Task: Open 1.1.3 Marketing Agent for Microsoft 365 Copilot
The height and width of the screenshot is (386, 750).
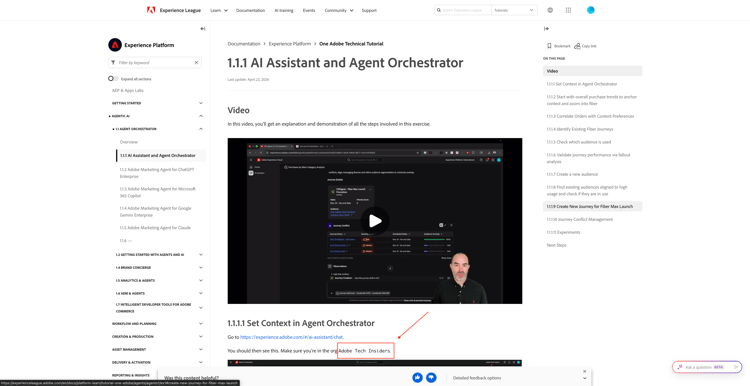Action: (157, 192)
